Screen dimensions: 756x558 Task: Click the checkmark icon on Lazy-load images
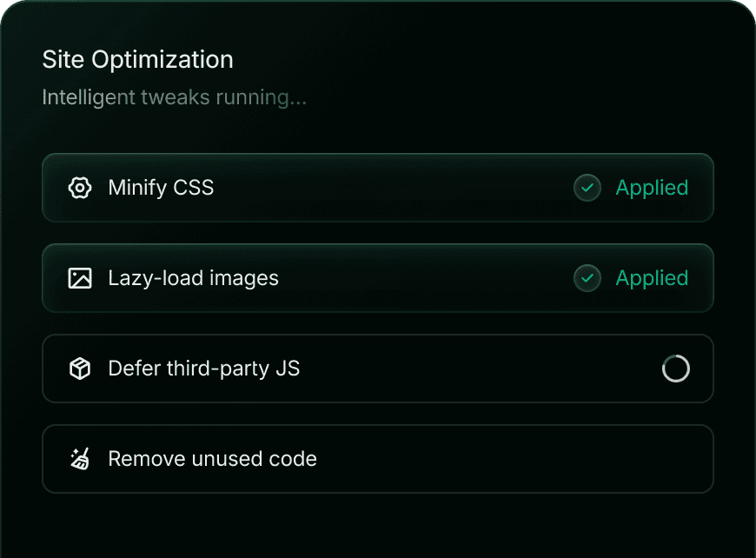pos(587,278)
